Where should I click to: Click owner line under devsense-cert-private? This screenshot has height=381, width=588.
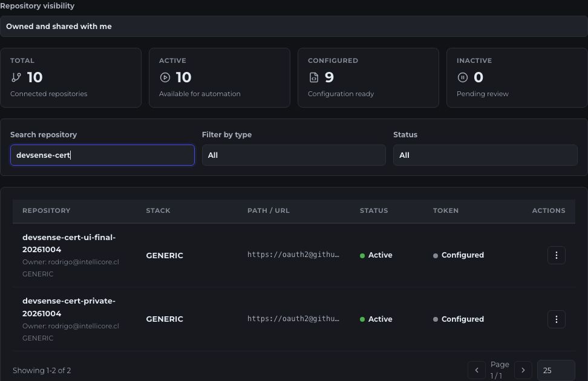click(71, 326)
